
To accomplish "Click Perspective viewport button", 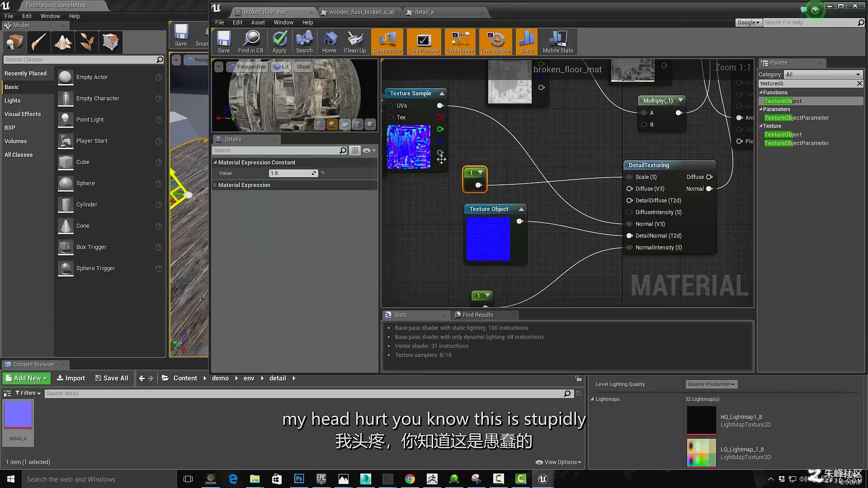I will [x=247, y=67].
